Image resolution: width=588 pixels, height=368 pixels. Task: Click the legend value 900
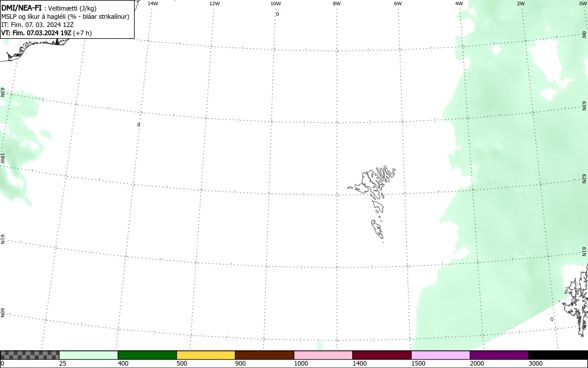pos(240,363)
